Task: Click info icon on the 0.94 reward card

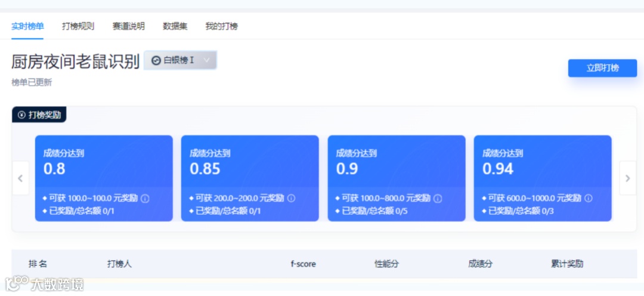Action: click(x=588, y=199)
